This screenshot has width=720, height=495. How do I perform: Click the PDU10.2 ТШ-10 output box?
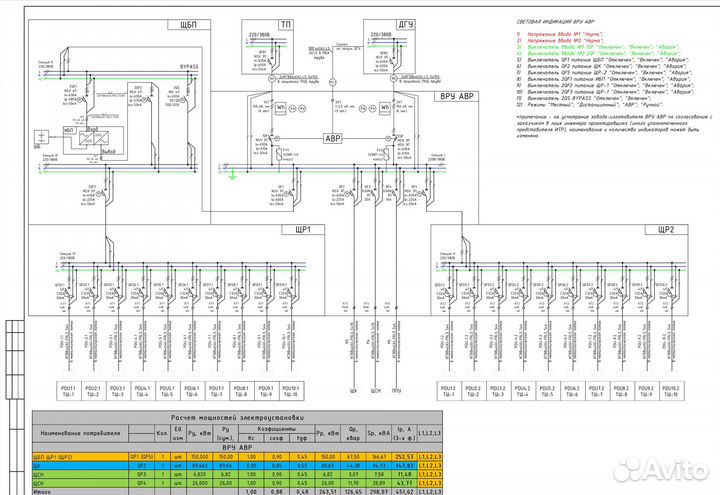point(670,391)
